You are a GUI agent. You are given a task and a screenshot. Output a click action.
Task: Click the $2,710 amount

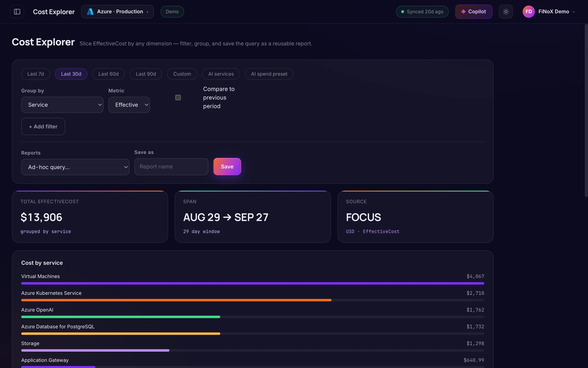click(x=475, y=293)
